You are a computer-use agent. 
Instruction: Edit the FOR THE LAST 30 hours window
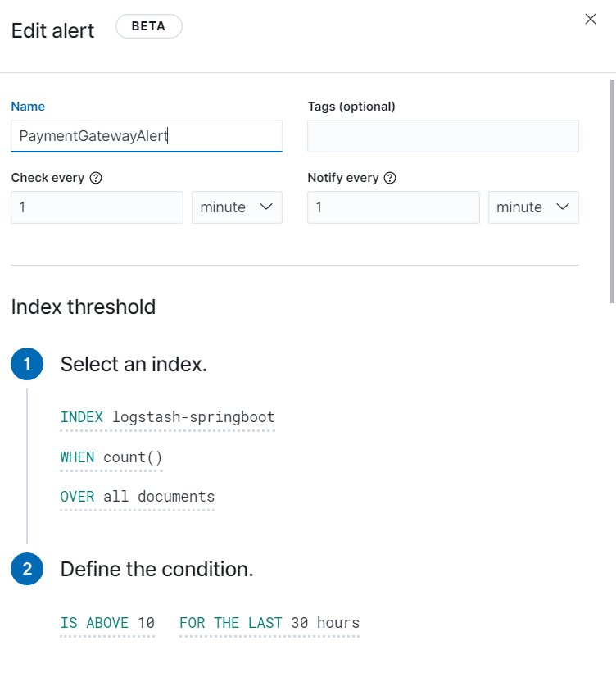[269, 623]
